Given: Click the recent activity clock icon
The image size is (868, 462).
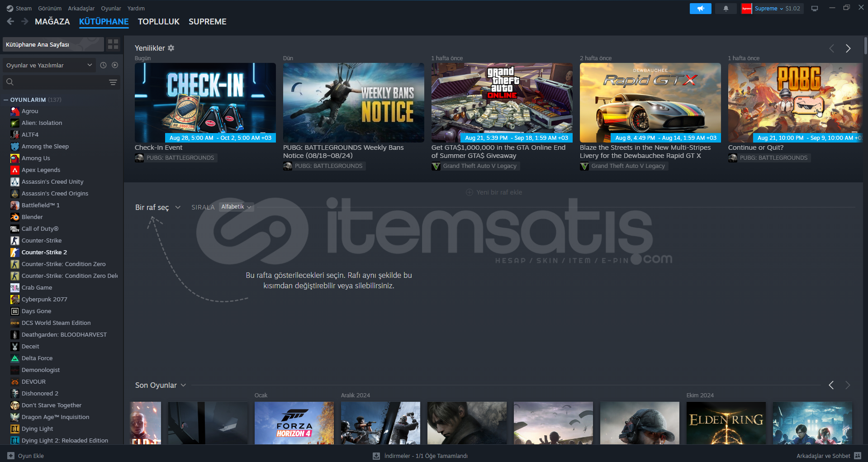Looking at the screenshot, I should [x=103, y=65].
